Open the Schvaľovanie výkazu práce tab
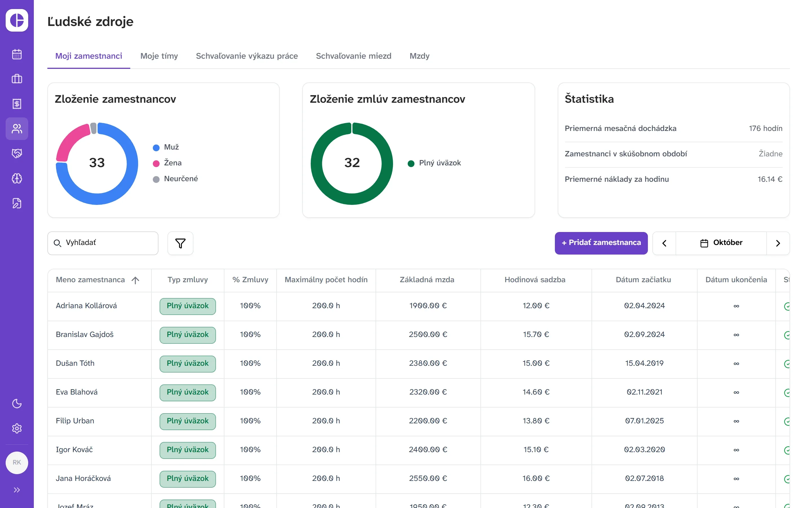Screen dimensions: 812x508 [x=247, y=56]
